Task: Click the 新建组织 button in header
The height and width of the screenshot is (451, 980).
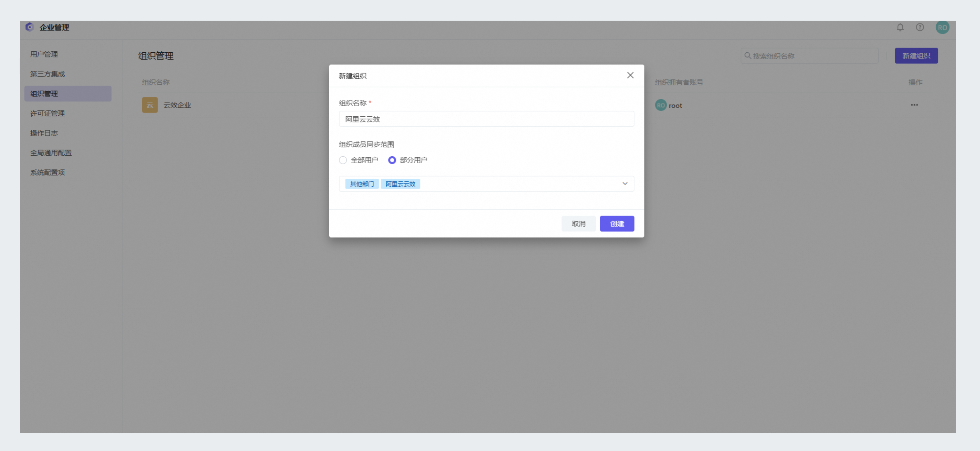Action: coord(916,56)
